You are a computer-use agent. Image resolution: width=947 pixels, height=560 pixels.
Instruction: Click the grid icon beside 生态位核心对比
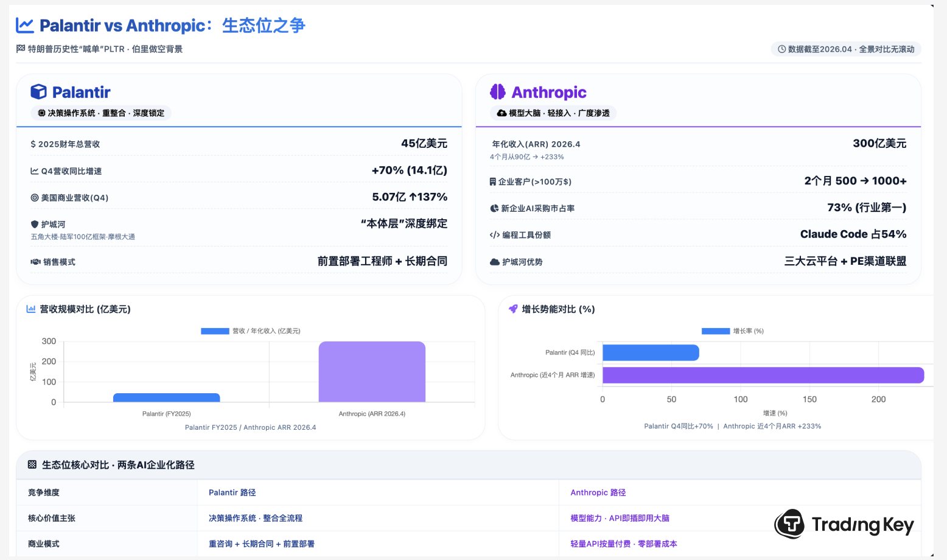point(32,464)
